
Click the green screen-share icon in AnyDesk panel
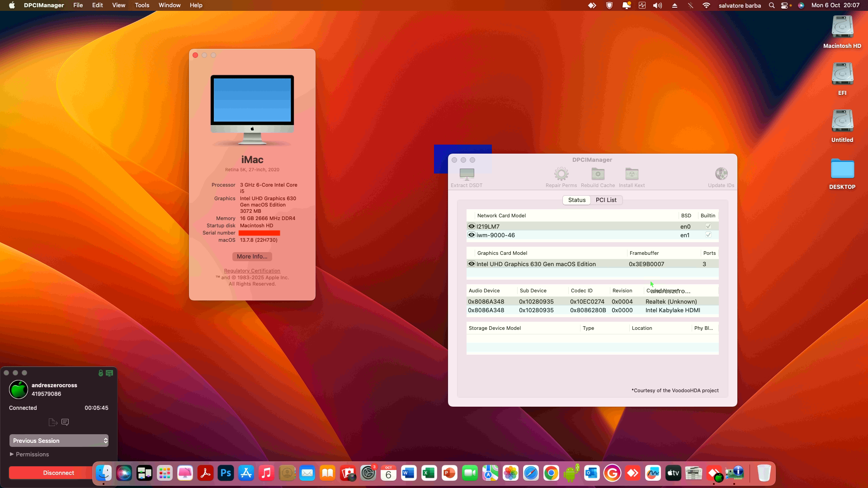[x=109, y=373]
